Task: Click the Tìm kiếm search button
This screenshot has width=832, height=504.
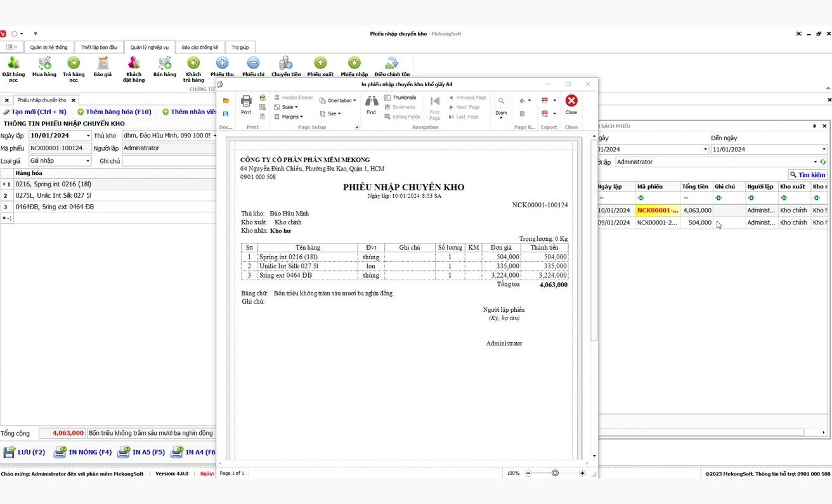Action: point(808,175)
